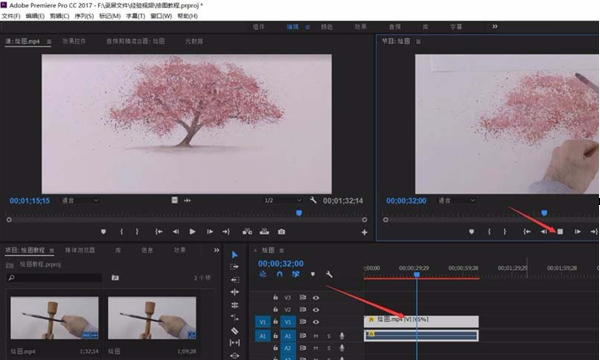The image size is (600, 360).
Task: Toggle sync lock on V2 track
Action: pos(303,310)
